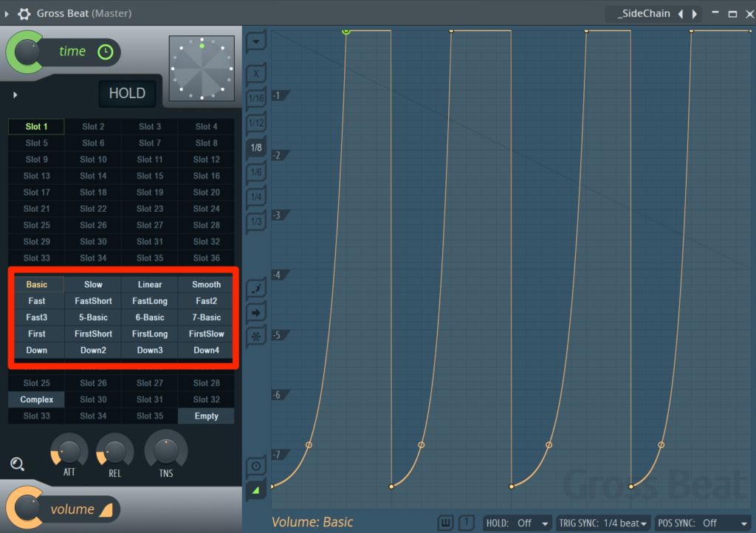Click the wedge icon beside the volume label
The height and width of the screenshot is (533, 756).
(x=106, y=510)
